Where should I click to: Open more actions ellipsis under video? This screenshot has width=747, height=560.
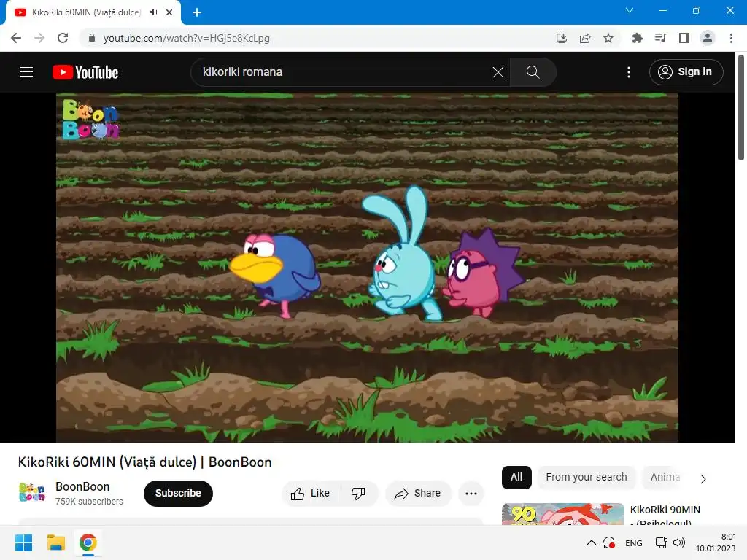tap(471, 494)
